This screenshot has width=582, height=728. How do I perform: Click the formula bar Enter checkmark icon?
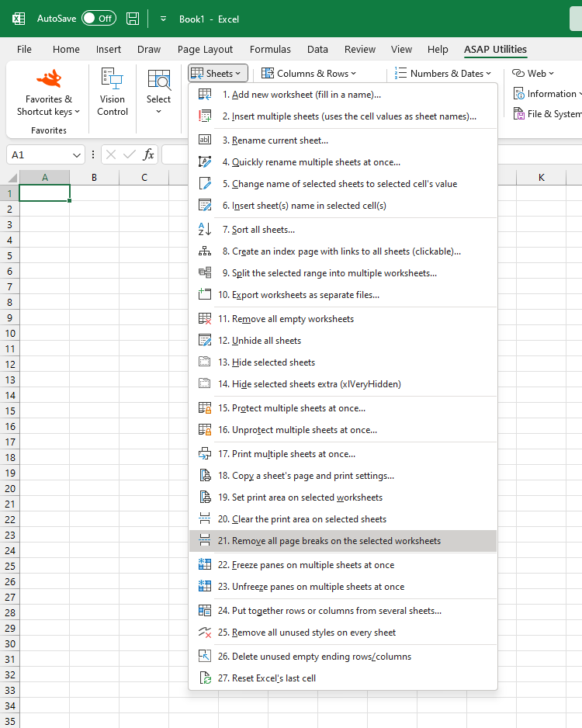coord(130,154)
